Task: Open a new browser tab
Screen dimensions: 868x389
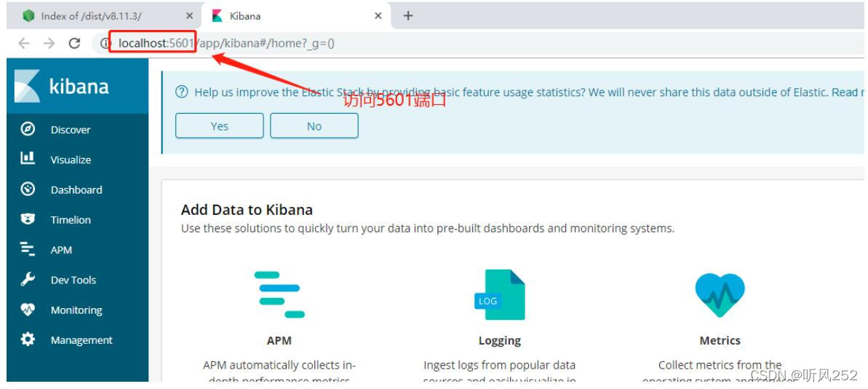Action: (408, 16)
